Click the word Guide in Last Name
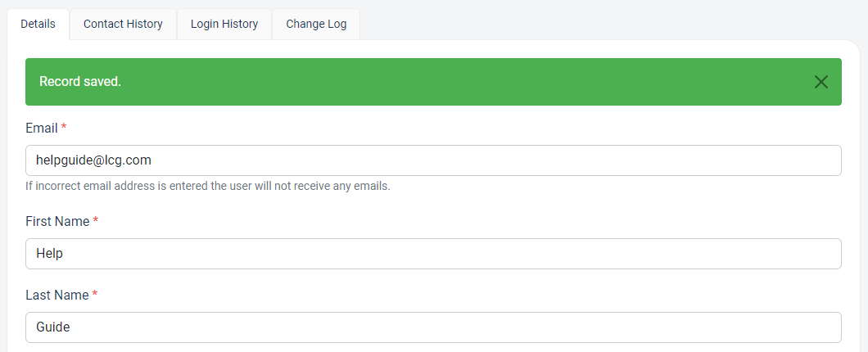Screen dimensions: 868x352 click(53, 327)
